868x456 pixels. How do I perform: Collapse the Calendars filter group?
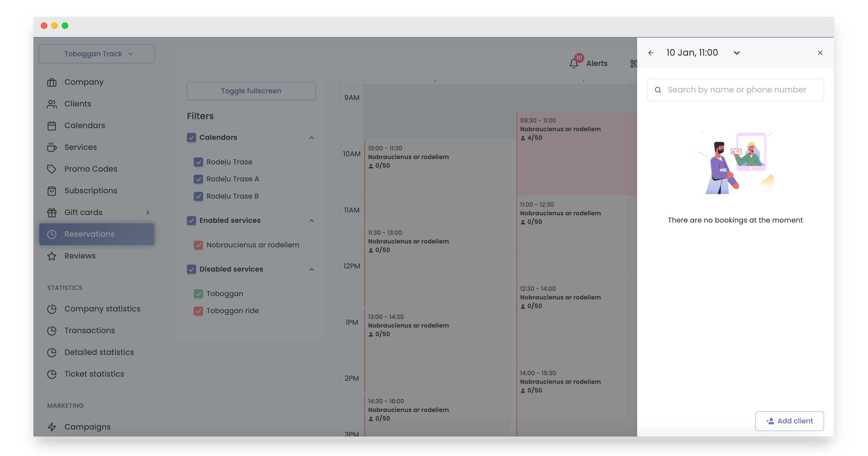[x=311, y=138]
